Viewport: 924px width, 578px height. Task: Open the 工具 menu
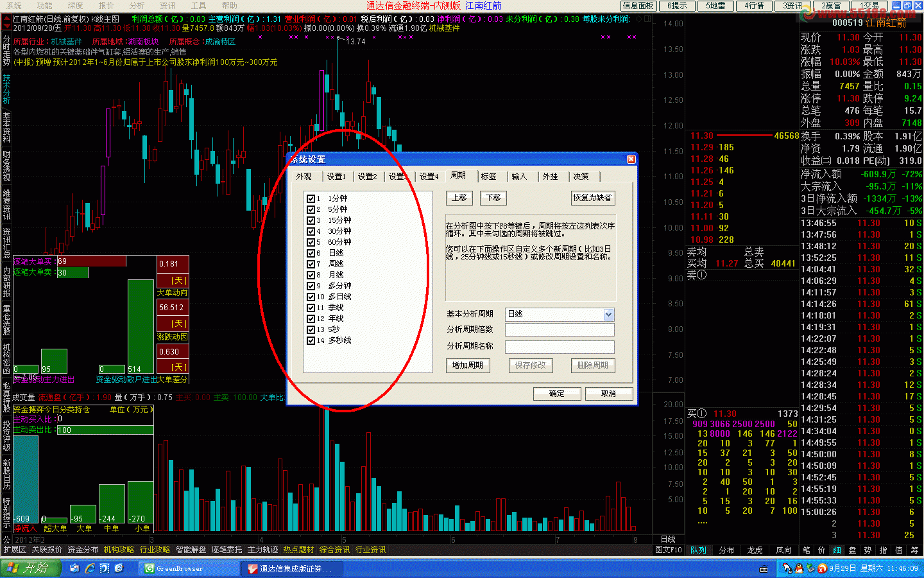click(x=198, y=5)
